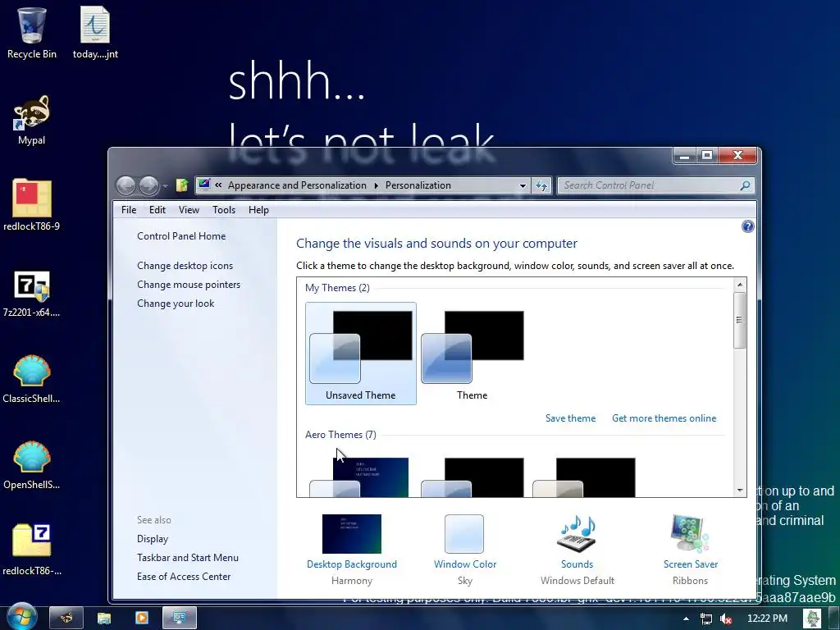Open the View menu
Screen dimensions: 840x630
pyautogui.click(x=189, y=210)
